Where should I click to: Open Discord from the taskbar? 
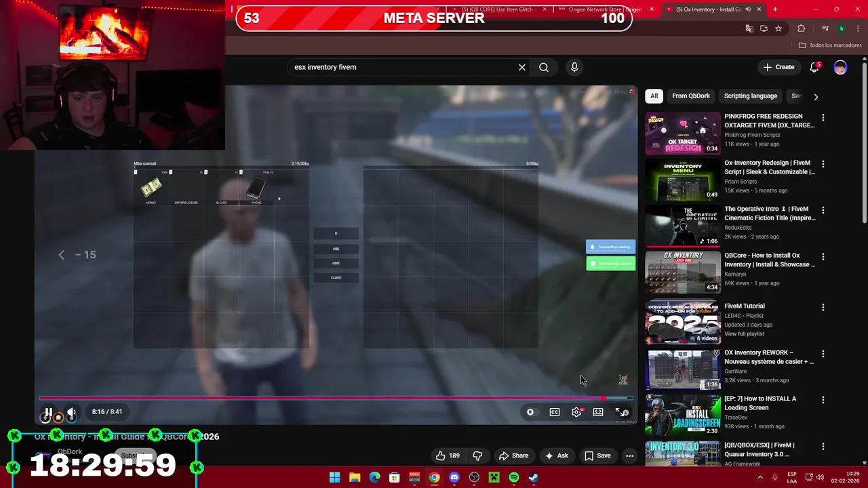pos(454,478)
